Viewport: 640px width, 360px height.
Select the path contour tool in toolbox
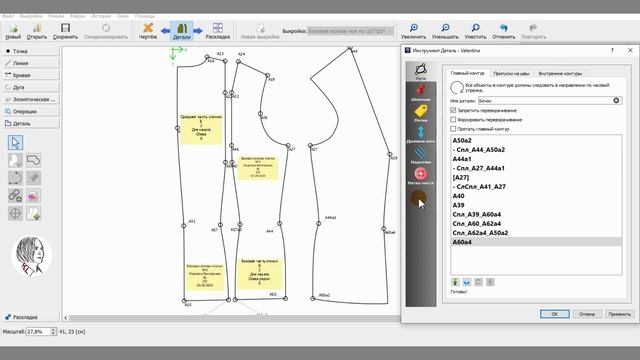[33, 160]
